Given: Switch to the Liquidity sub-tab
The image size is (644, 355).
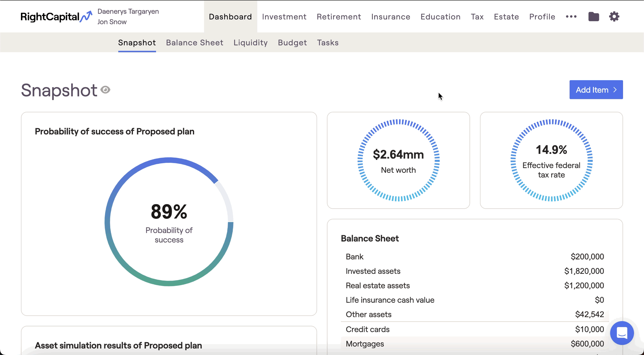Looking at the screenshot, I should click(x=251, y=43).
